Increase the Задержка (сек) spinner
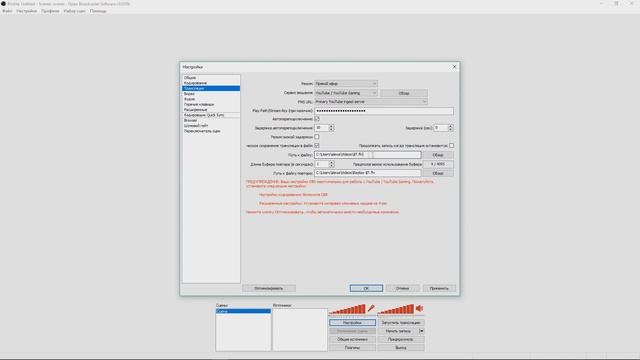The image size is (640, 360). tap(451, 126)
